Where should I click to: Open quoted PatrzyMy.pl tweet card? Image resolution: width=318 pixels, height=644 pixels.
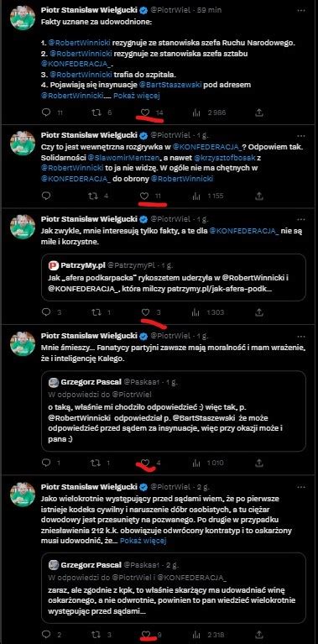tap(174, 277)
